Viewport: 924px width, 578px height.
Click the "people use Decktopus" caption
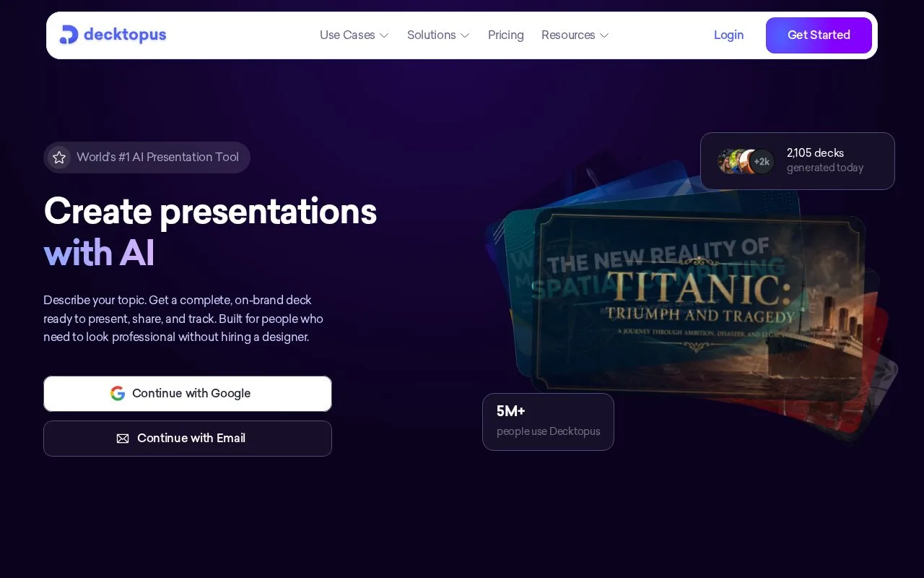(x=549, y=431)
